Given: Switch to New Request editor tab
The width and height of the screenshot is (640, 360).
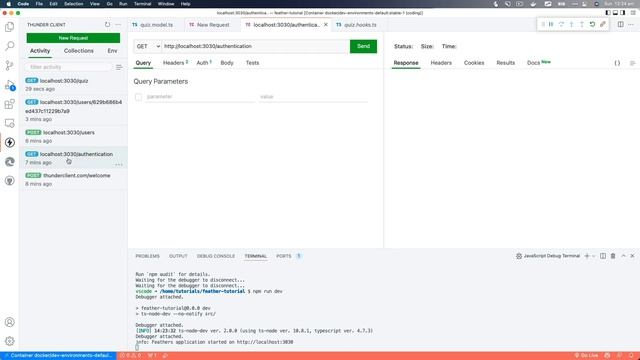Looking at the screenshot, I should click(x=212, y=25).
